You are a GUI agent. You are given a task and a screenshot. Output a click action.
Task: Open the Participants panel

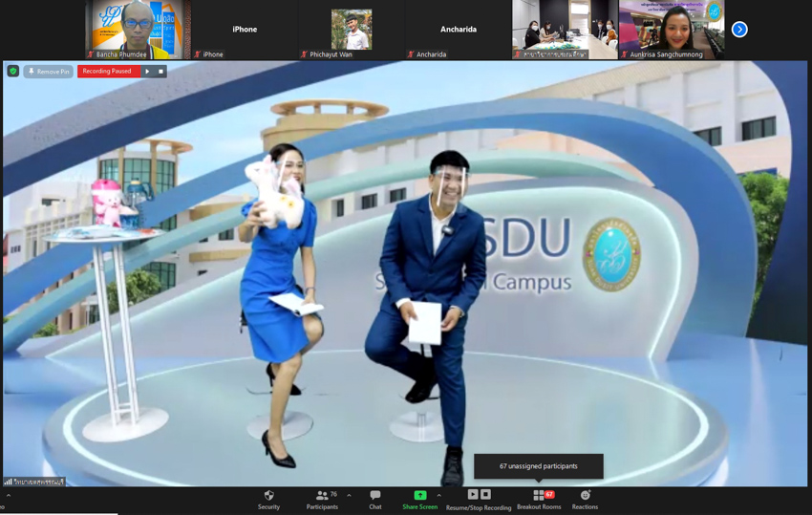click(x=322, y=500)
